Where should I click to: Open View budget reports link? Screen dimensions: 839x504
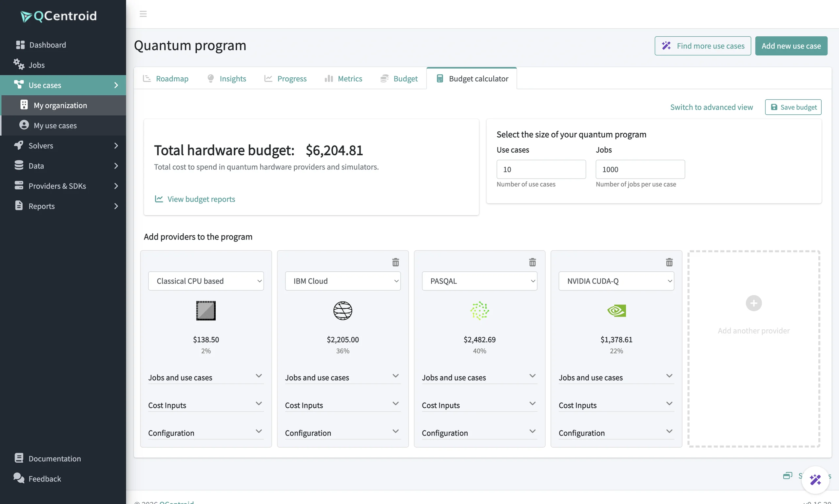[x=195, y=199]
